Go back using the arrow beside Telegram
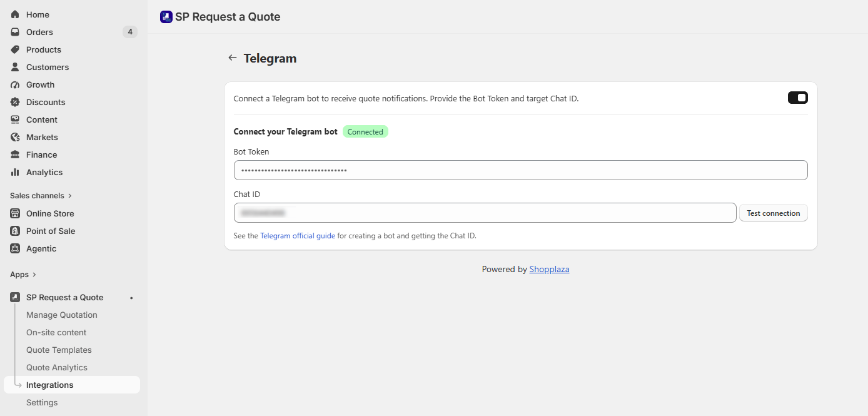Image resolution: width=868 pixels, height=416 pixels. point(233,58)
